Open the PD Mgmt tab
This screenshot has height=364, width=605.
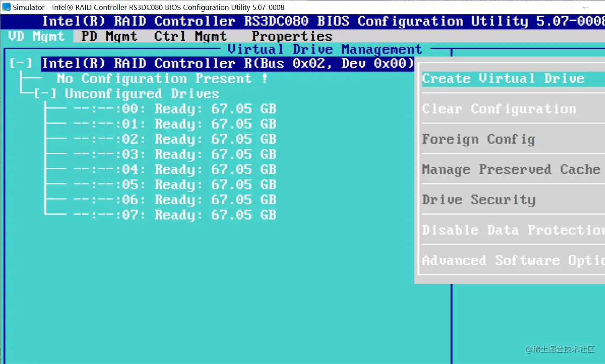click(109, 36)
